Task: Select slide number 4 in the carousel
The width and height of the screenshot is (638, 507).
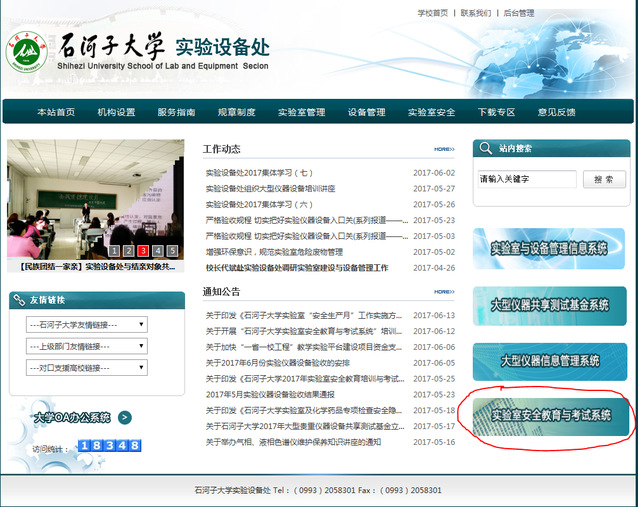Action: point(158,251)
